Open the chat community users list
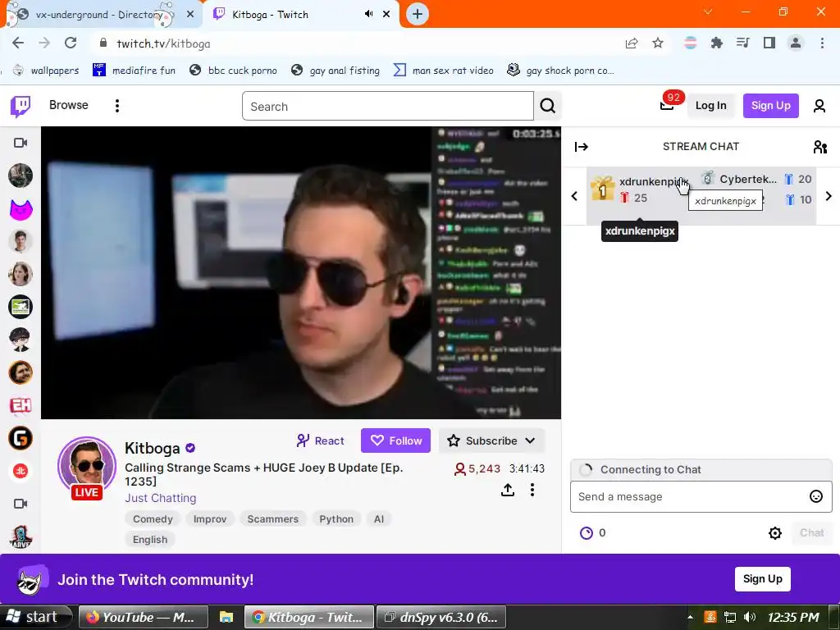The height and width of the screenshot is (630, 840). click(x=819, y=147)
